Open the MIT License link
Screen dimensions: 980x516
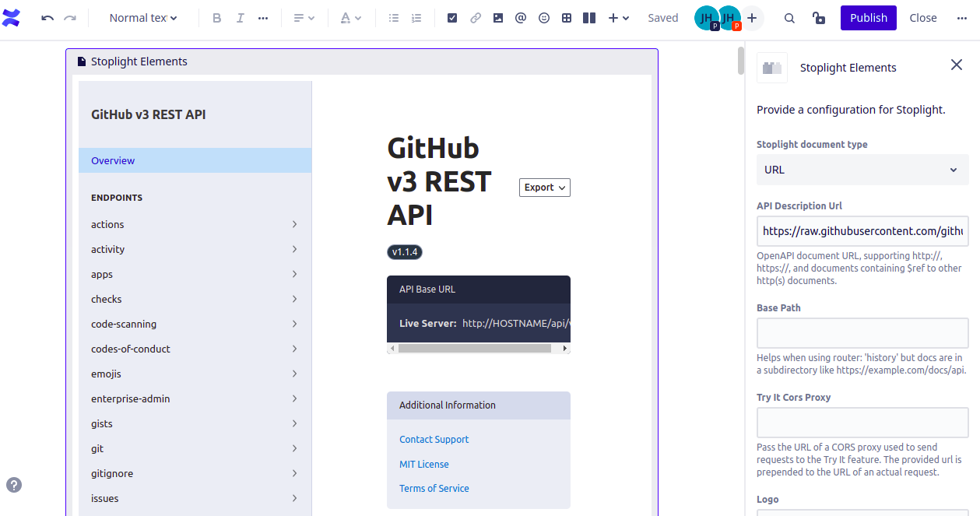(424, 465)
